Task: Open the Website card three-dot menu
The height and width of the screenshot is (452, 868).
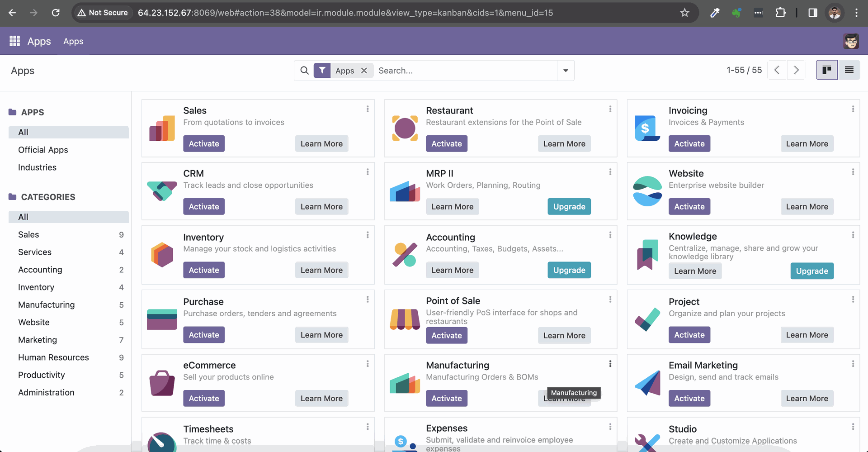Action: (853, 172)
